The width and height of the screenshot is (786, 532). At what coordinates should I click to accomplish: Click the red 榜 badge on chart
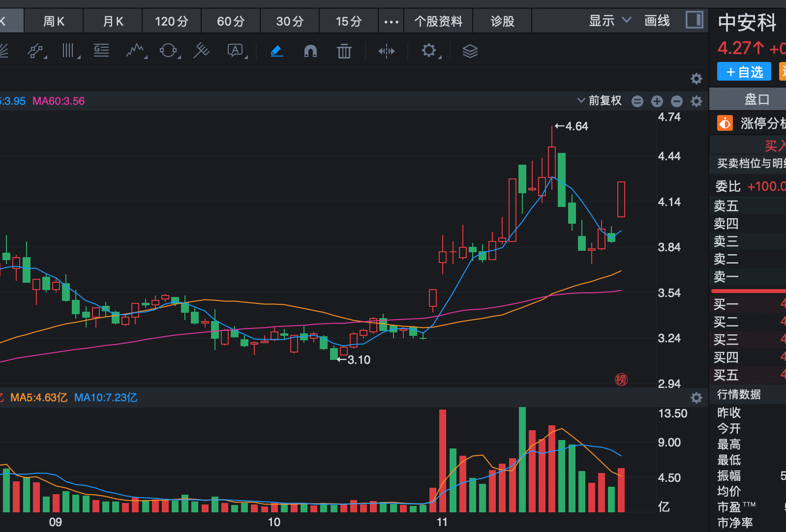pyautogui.click(x=621, y=380)
